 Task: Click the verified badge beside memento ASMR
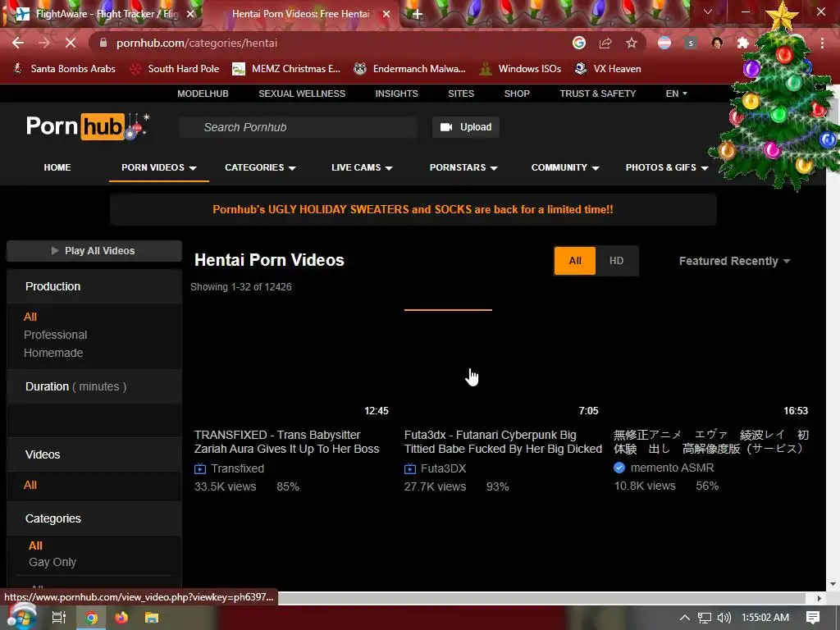619,468
